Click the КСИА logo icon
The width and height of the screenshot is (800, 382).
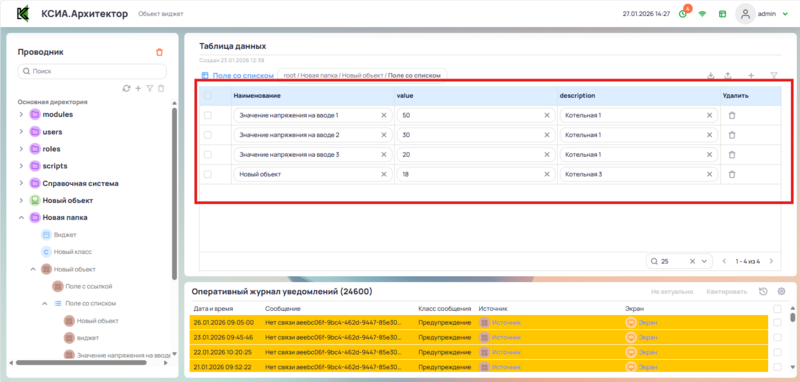click(22, 14)
